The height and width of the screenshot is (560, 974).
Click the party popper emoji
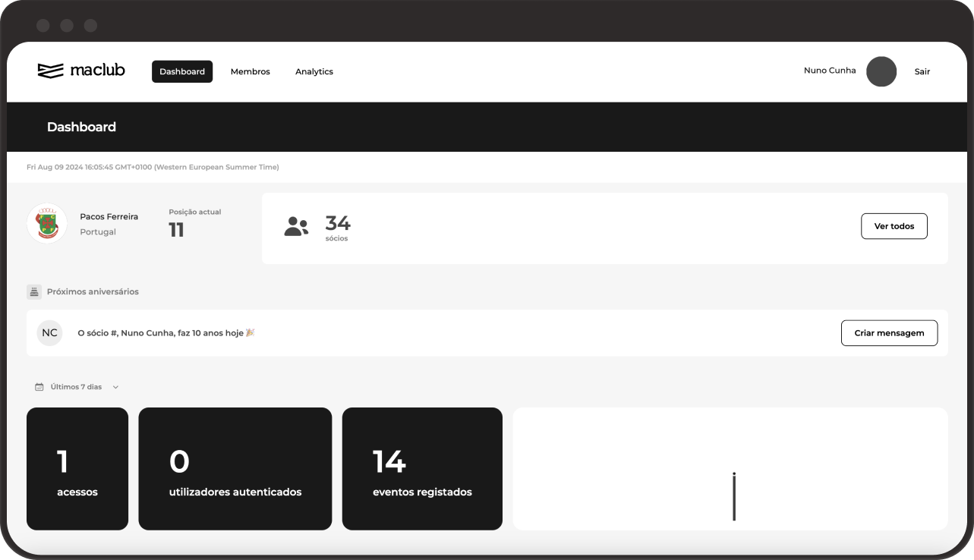coord(251,332)
